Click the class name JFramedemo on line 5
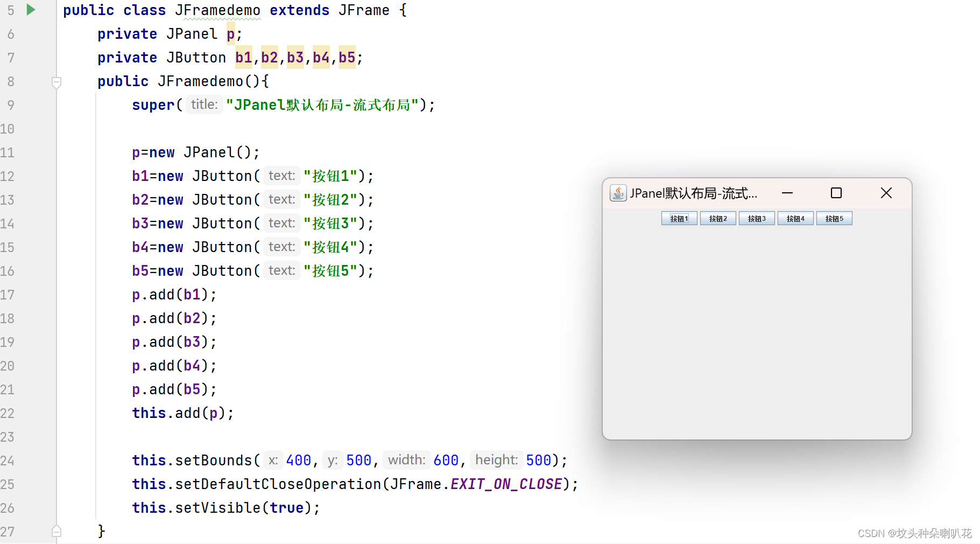The width and height of the screenshot is (980, 544). coord(218,10)
